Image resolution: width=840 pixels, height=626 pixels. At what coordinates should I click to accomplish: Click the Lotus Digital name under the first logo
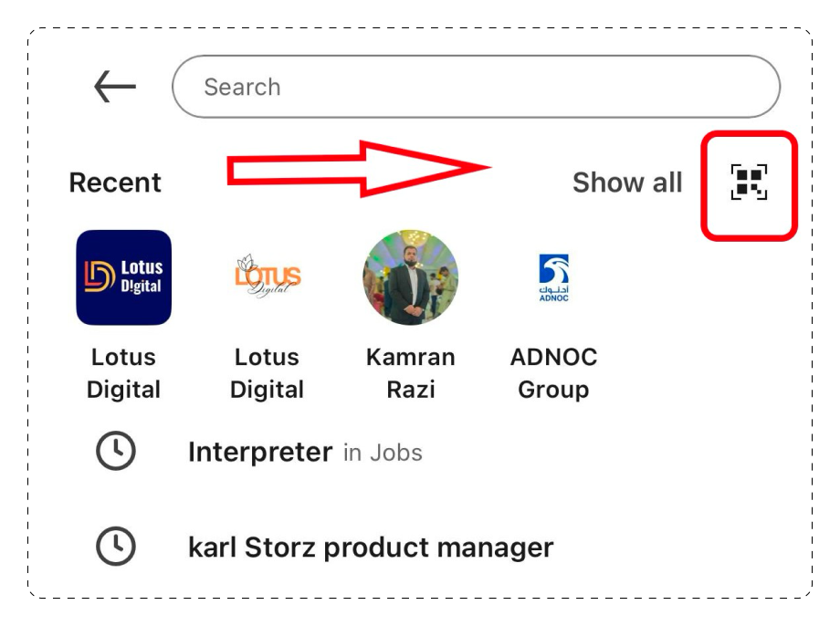tap(123, 372)
